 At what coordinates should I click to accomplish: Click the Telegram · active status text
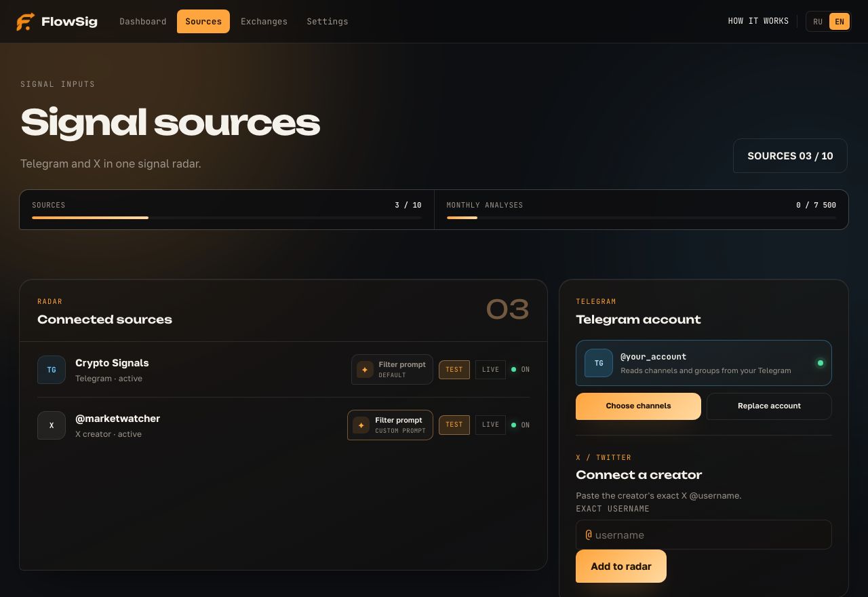pos(108,379)
